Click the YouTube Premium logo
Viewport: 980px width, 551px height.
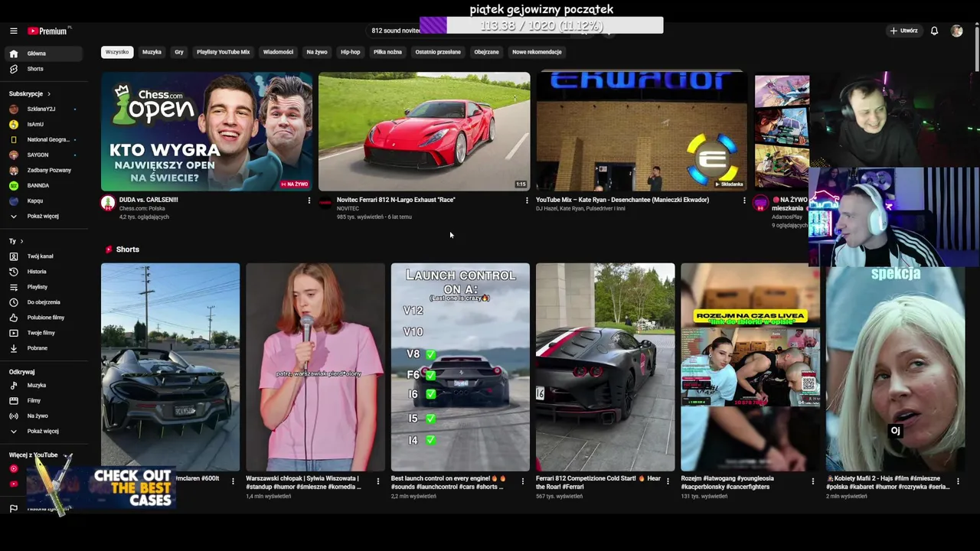point(49,31)
